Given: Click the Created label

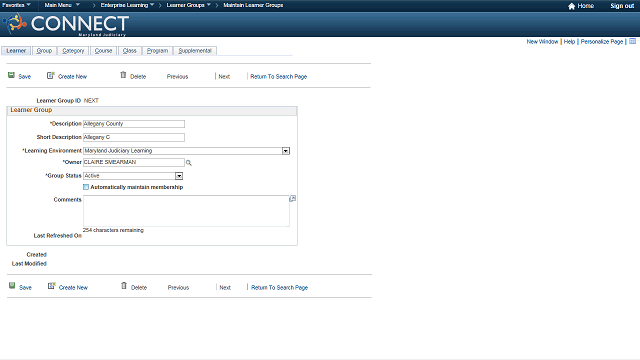Looking at the screenshot, I should [36, 255].
